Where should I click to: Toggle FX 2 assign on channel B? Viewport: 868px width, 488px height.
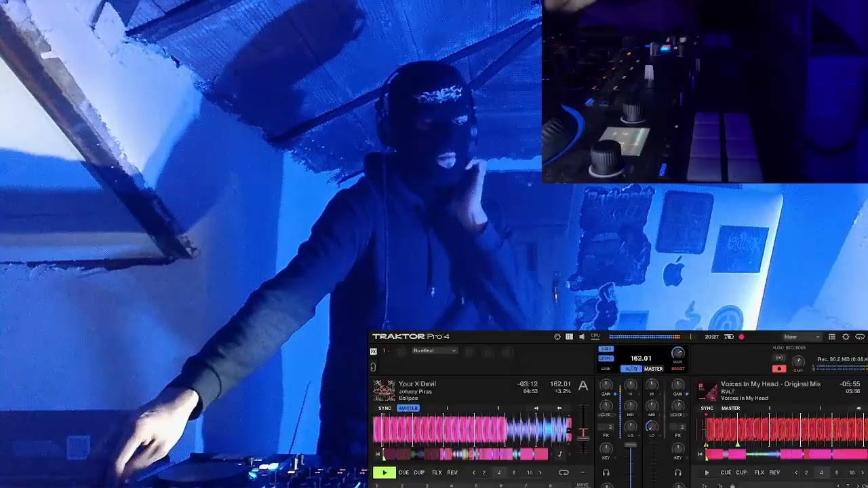682,427
